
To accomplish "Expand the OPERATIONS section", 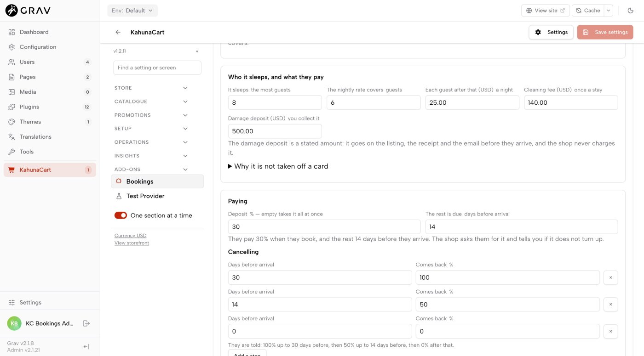I will click(x=151, y=142).
